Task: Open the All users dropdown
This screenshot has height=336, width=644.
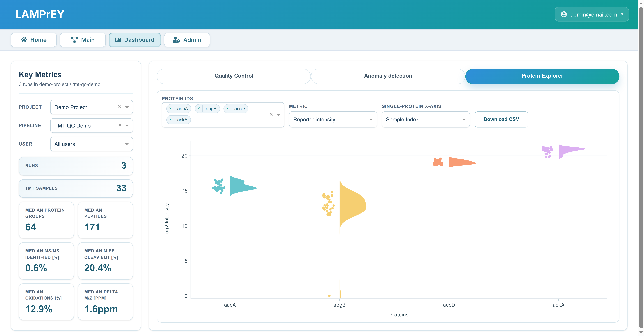Action: pos(92,144)
